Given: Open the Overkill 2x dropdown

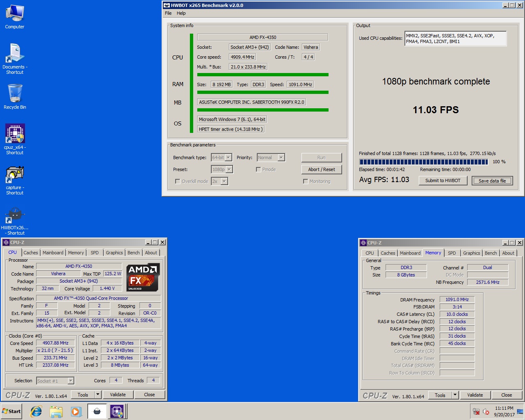Looking at the screenshot, I should pyautogui.click(x=224, y=181).
